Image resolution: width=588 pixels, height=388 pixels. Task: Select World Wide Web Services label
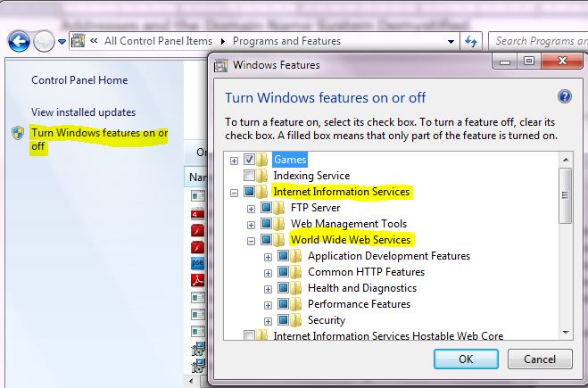click(351, 240)
